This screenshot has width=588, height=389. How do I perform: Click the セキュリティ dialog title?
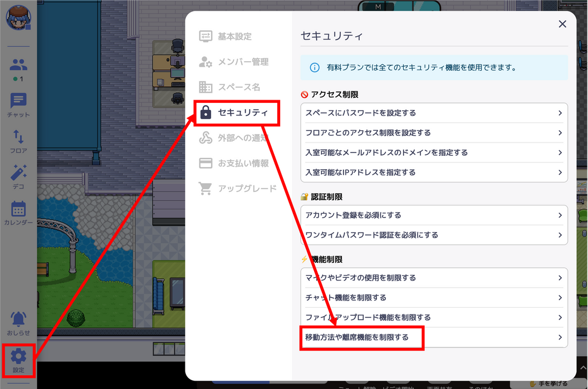pos(331,36)
